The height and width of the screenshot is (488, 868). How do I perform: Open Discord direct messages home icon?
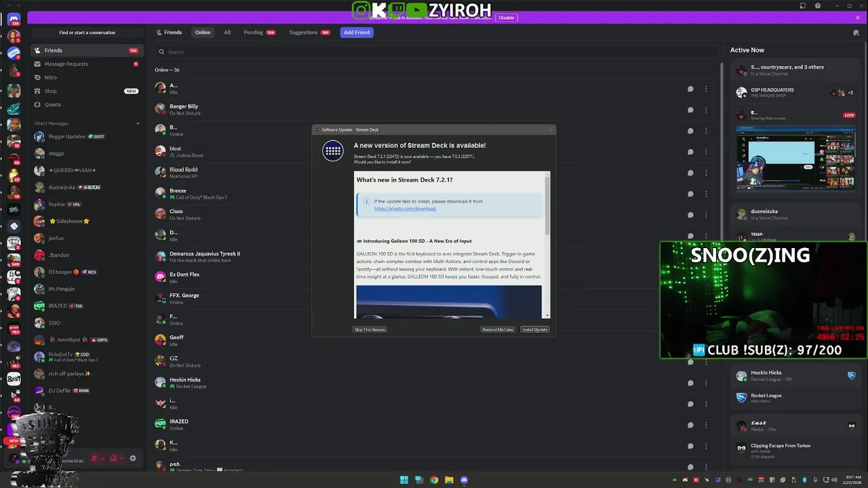[14, 19]
